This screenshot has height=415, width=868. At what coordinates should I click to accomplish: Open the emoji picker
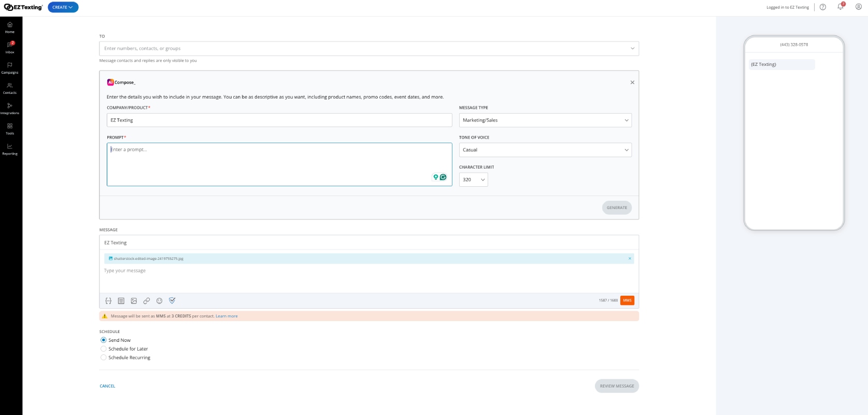[160, 301]
